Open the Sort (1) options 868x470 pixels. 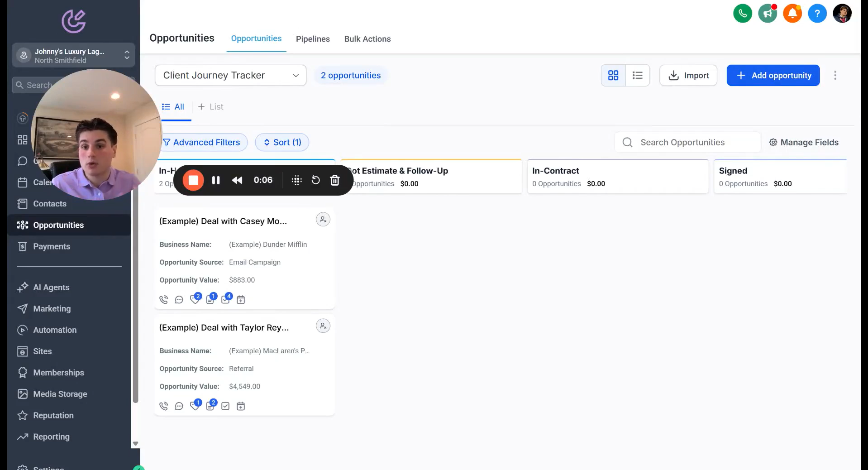(282, 142)
